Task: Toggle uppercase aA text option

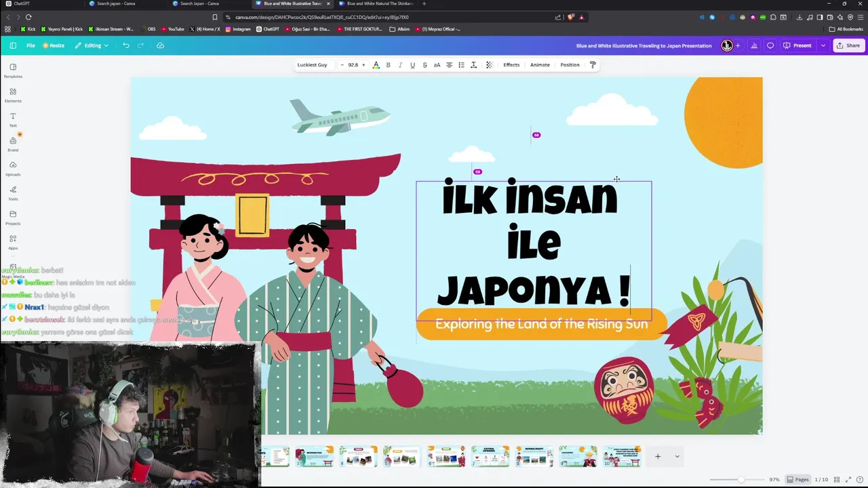Action: [x=437, y=65]
